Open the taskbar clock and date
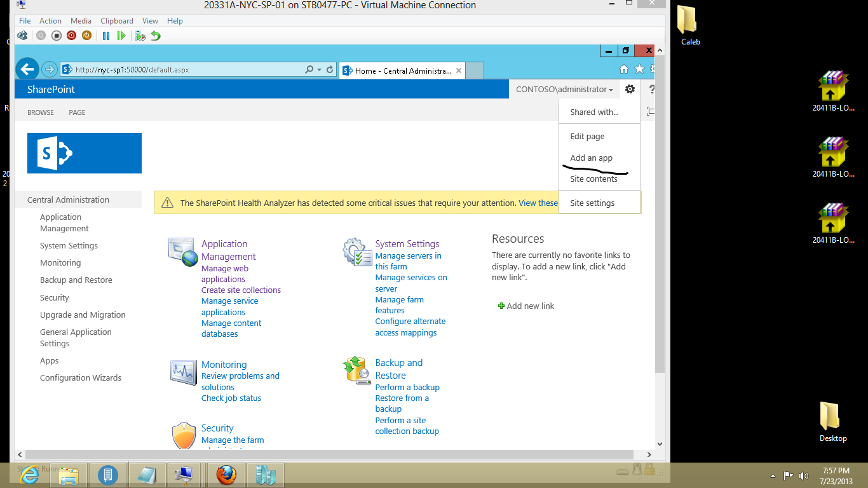Screen dimensions: 868x488 (x=836, y=476)
